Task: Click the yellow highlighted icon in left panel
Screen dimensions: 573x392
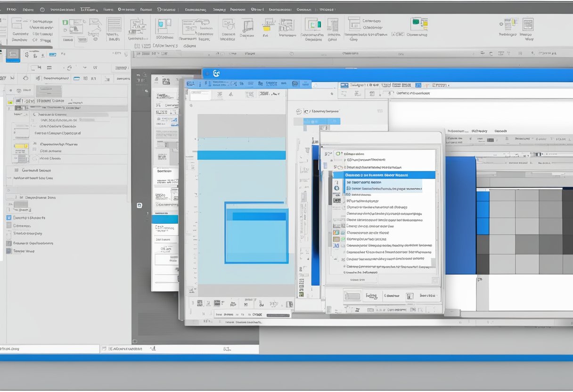Action: pos(21,146)
